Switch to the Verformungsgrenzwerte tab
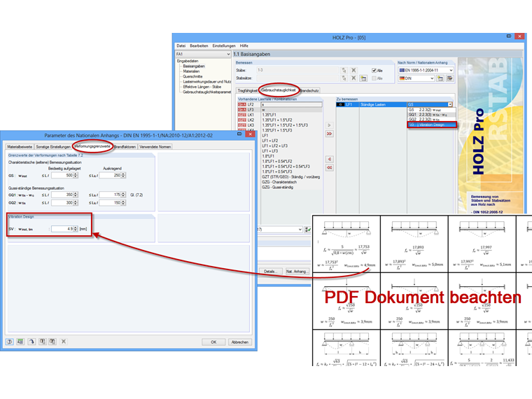 [x=92, y=146]
